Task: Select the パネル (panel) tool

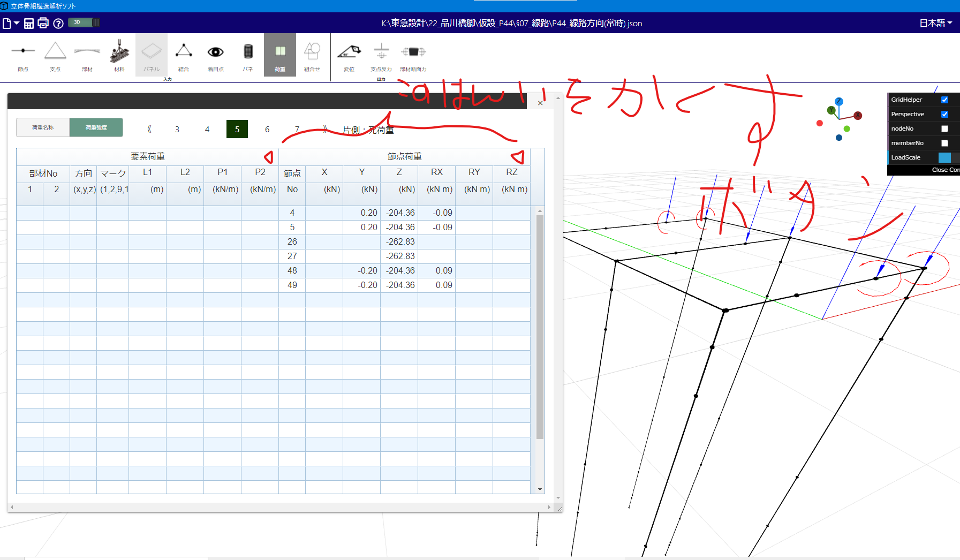Action: (x=152, y=55)
